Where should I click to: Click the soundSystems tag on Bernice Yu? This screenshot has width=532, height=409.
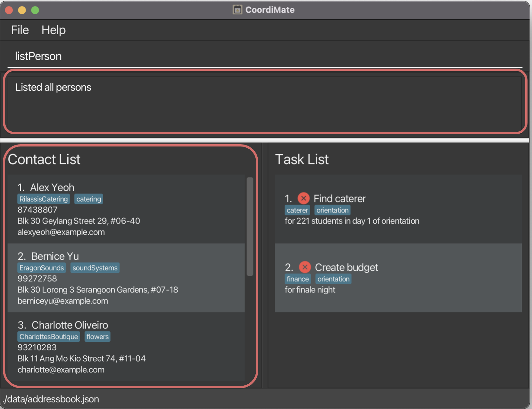coord(95,268)
